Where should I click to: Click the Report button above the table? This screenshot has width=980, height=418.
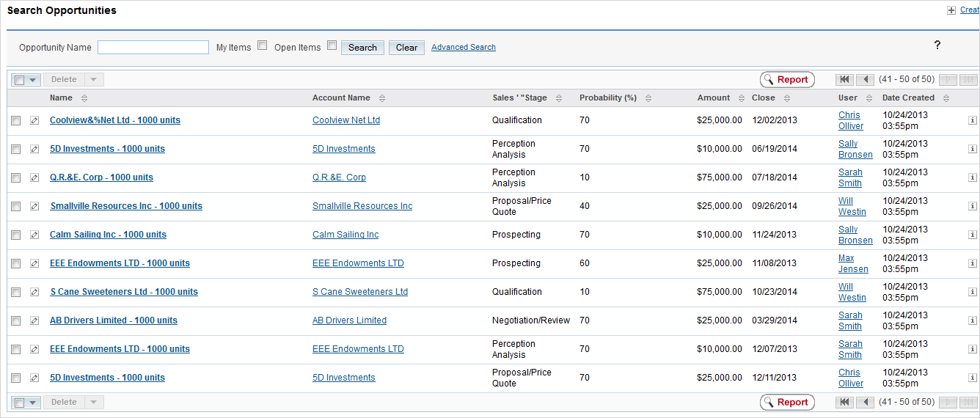click(787, 79)
